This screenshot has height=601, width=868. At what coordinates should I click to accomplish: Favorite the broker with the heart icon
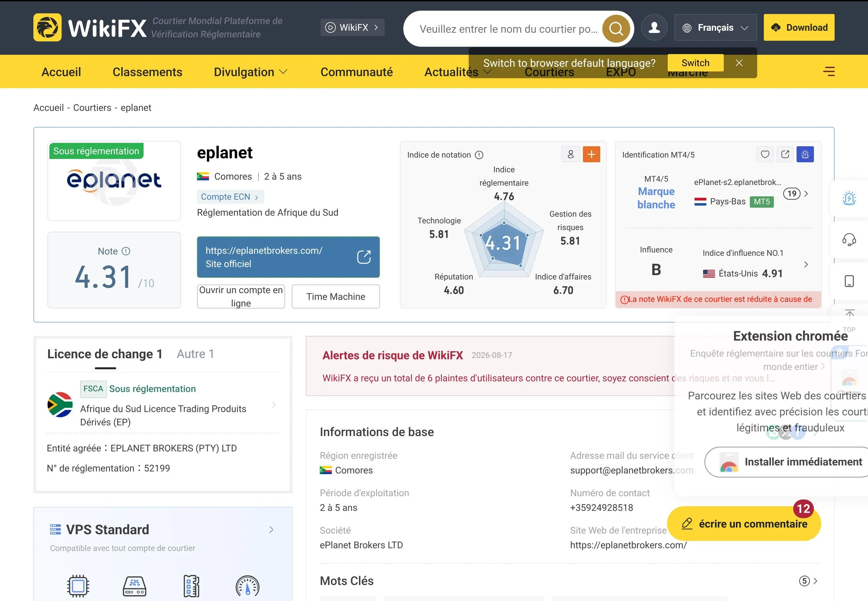coord(765,154)
